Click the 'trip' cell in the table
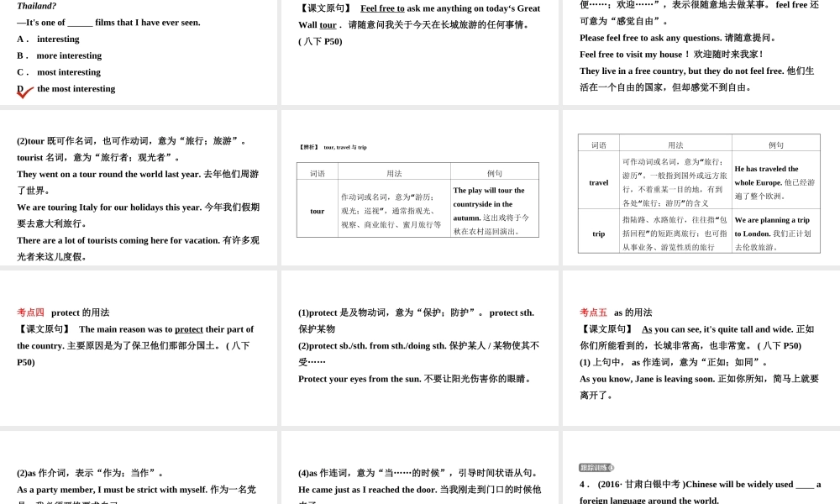The width and height of the screenshot is (840, 504). [598, 234]
